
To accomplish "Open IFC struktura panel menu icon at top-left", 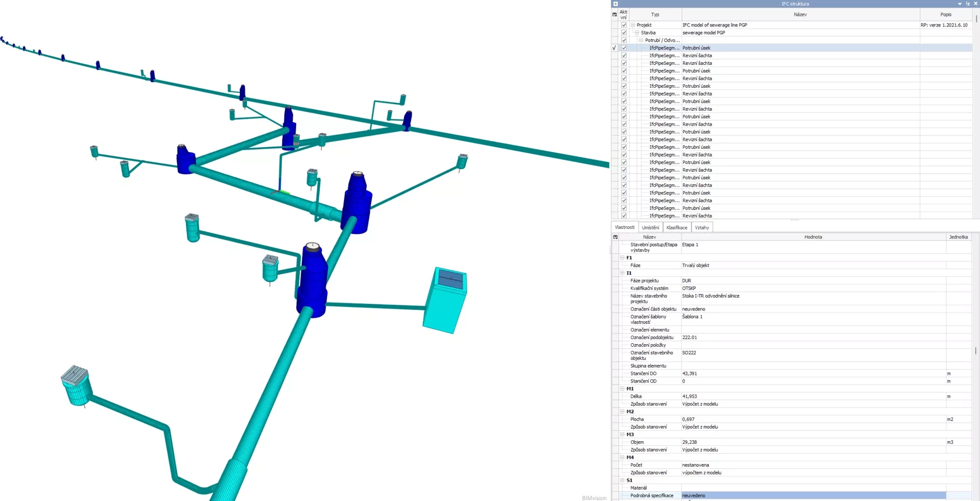I will click(616, 4).
